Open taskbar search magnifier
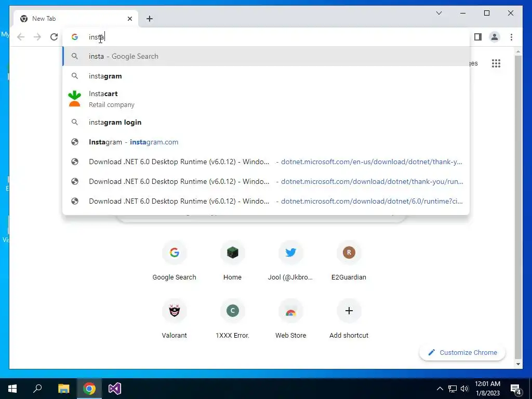The height and width of the screenshot is (399, 532). [37, 389]
